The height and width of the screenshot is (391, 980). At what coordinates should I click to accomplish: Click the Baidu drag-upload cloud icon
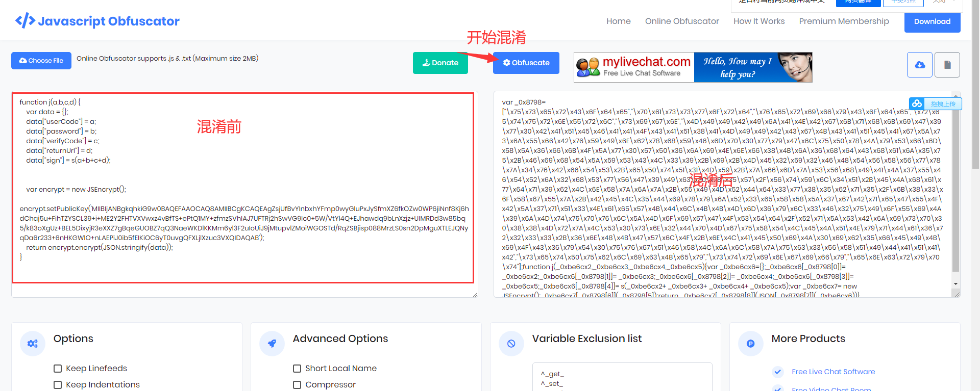[917, 103]
